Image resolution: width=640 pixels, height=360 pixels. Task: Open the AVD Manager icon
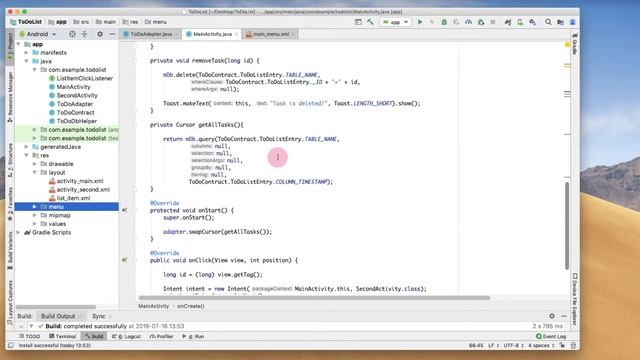coord(520,22)
